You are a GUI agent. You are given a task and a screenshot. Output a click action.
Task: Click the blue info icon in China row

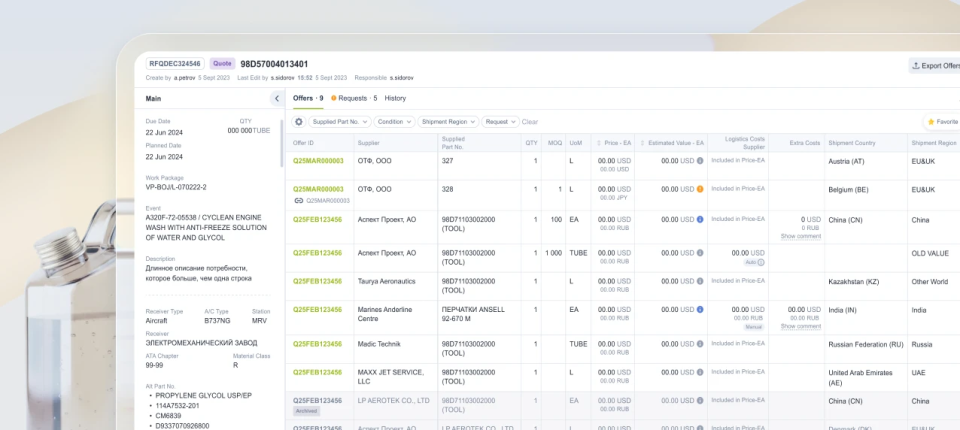(700, 219)
